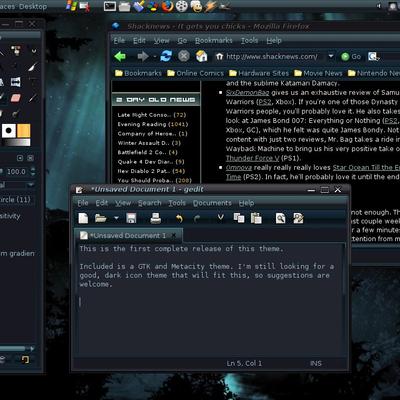Go back in Firefox
This screenshot has width=400, height=400.
pyautogui.click(x=120, y=56)
